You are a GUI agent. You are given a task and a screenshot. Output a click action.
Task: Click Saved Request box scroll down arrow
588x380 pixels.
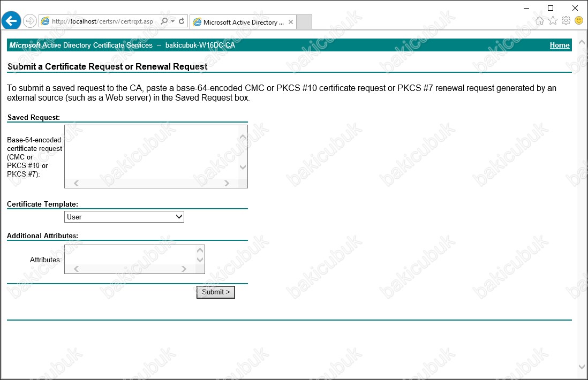(x=243, y=167)
